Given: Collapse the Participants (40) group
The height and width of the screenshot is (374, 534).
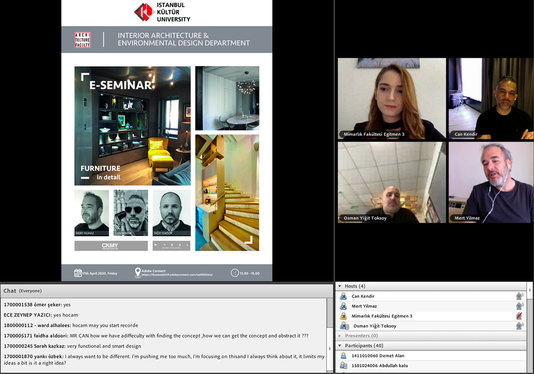Looking at the screenshot, I should pos(340,346).
